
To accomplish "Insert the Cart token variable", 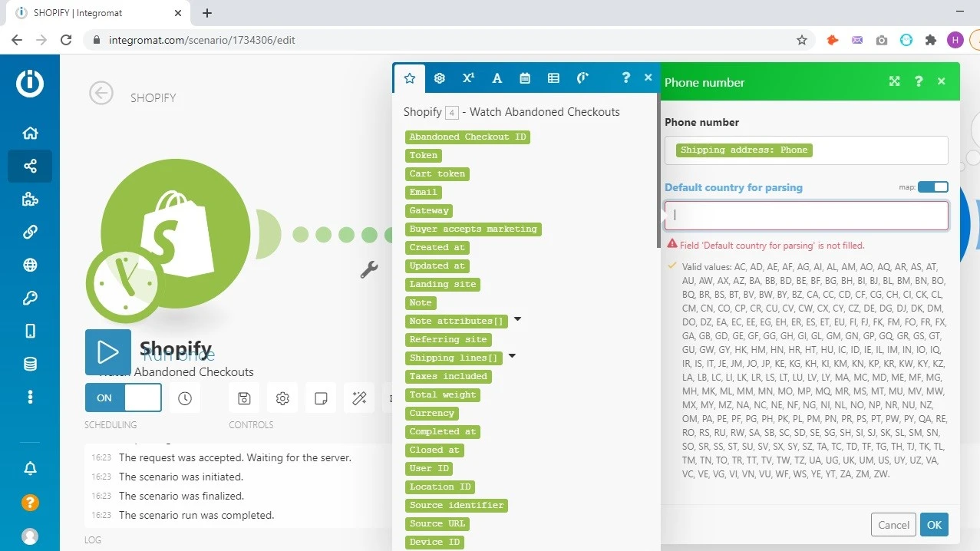I will click(x=437, y=173).
